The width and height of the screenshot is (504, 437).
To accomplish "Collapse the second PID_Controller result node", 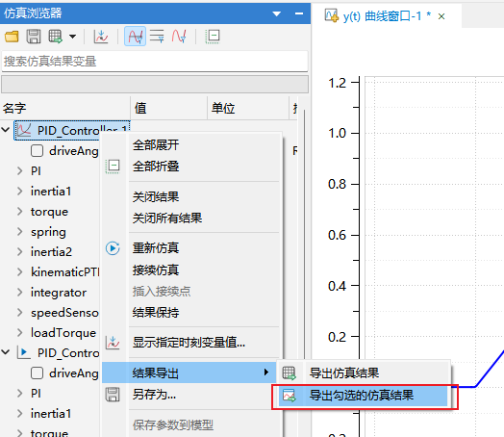I will pyautogui.click(x=6, y=352).
